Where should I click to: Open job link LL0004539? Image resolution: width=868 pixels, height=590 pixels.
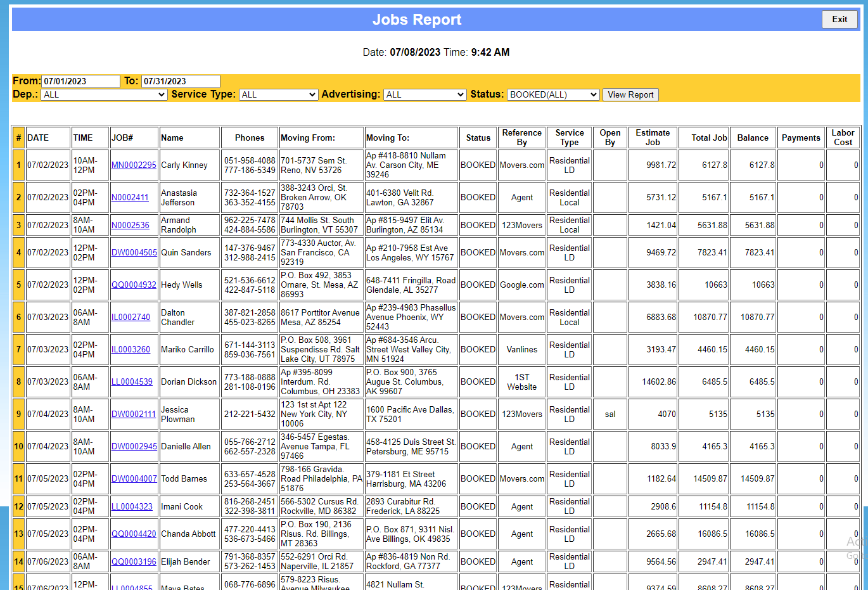[132, 382]
